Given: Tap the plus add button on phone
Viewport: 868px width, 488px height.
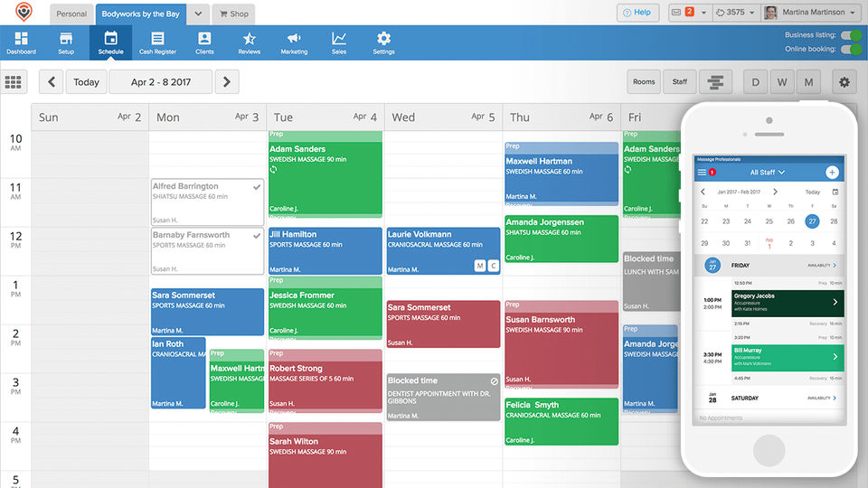Looking at the screenshot, I should [x=832, y=173].
